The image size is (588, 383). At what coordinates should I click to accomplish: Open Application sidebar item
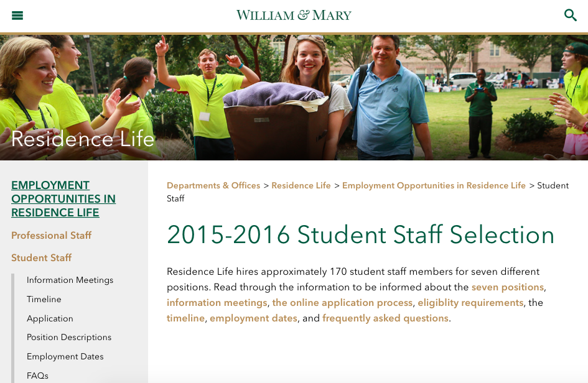coord(50,318)
